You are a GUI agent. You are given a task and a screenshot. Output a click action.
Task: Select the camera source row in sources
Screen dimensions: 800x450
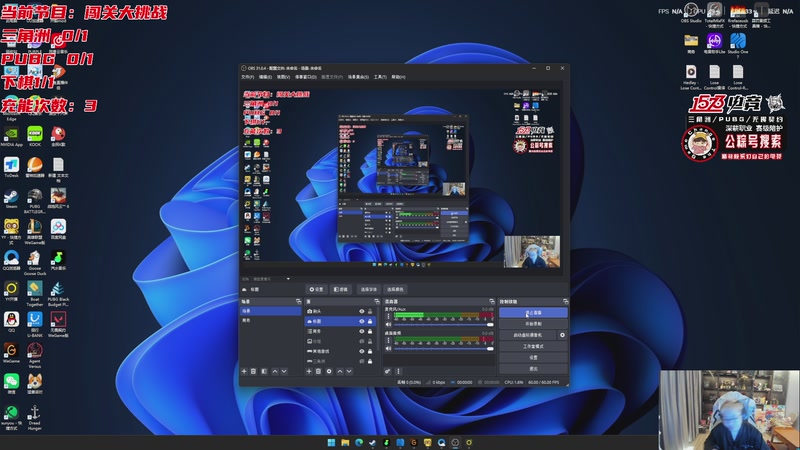[x=340, y=311]
